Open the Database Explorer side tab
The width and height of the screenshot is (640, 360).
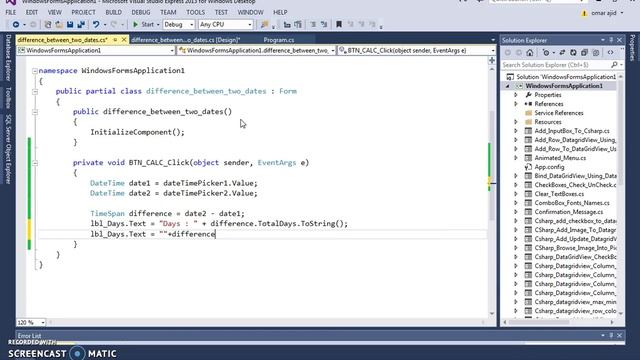tap(8, 57)
